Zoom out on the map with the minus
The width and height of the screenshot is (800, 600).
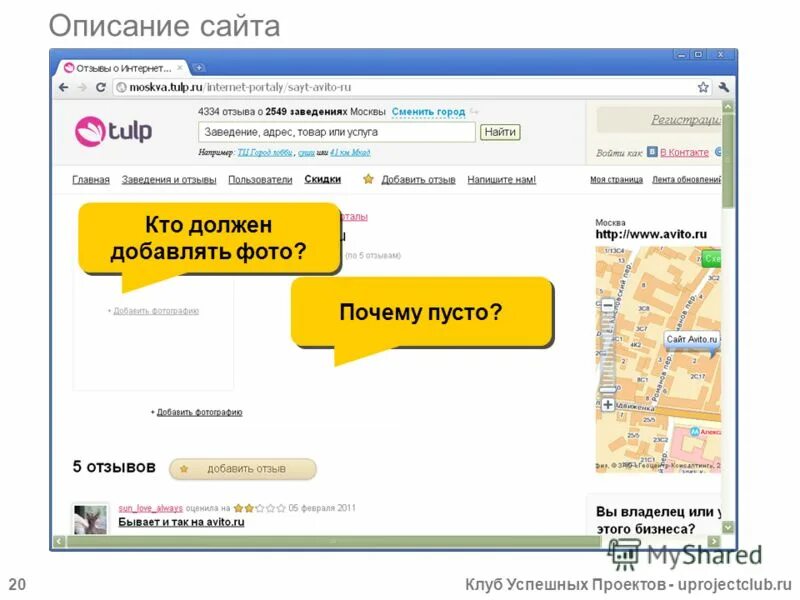[x=608, y=303]
